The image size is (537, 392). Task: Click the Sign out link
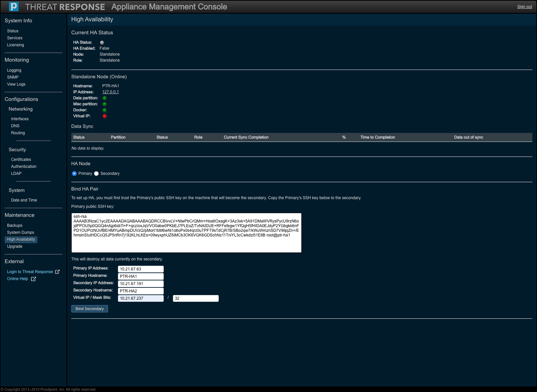click(x=524, y=7)
